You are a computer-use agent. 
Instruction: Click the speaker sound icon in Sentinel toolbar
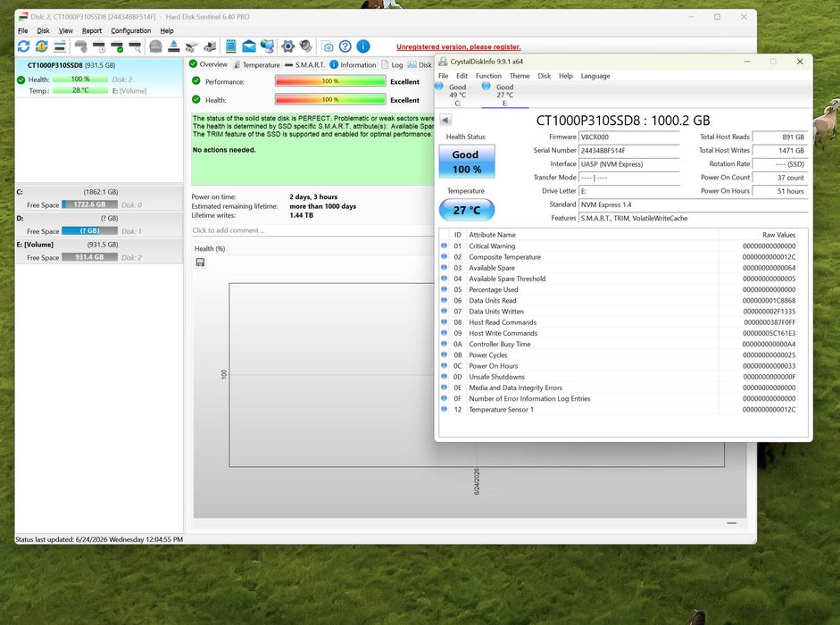306,46
